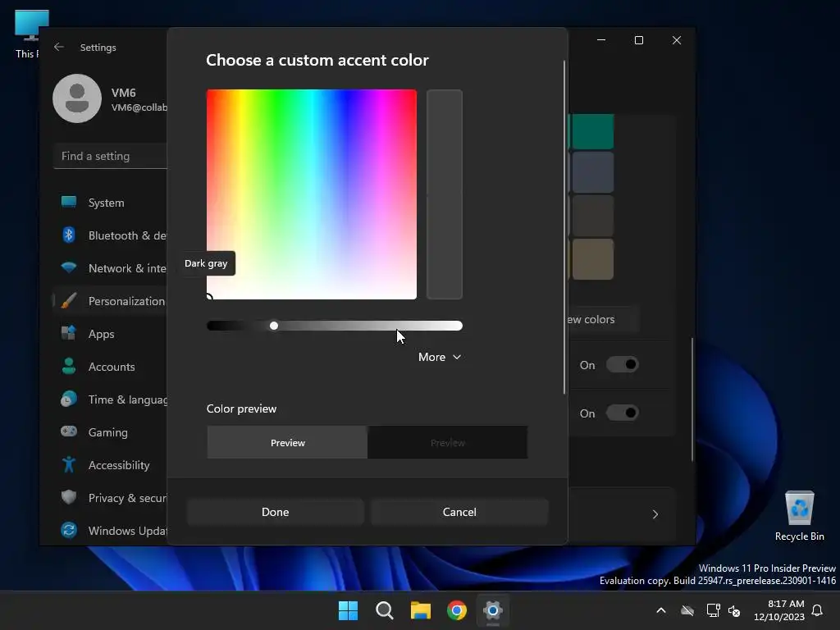Viewport: 840px width, 630px height.
Task: Open the Accounts person icon
Action: pyautogui.click(x=69, y=366)
